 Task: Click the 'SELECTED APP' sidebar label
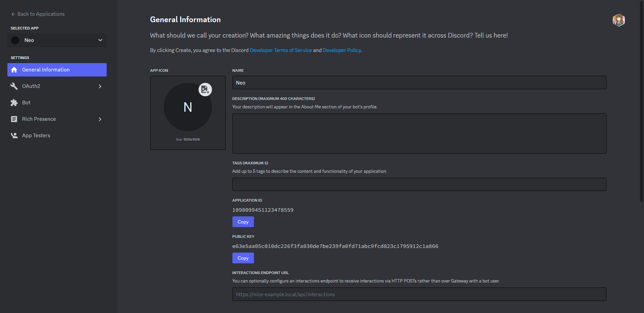[x=24, y=28]
